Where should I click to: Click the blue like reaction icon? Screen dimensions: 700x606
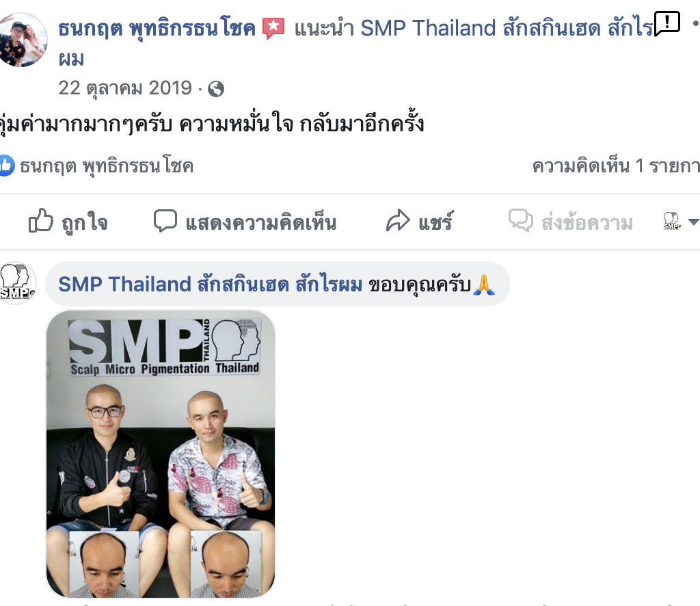(5, 166)
